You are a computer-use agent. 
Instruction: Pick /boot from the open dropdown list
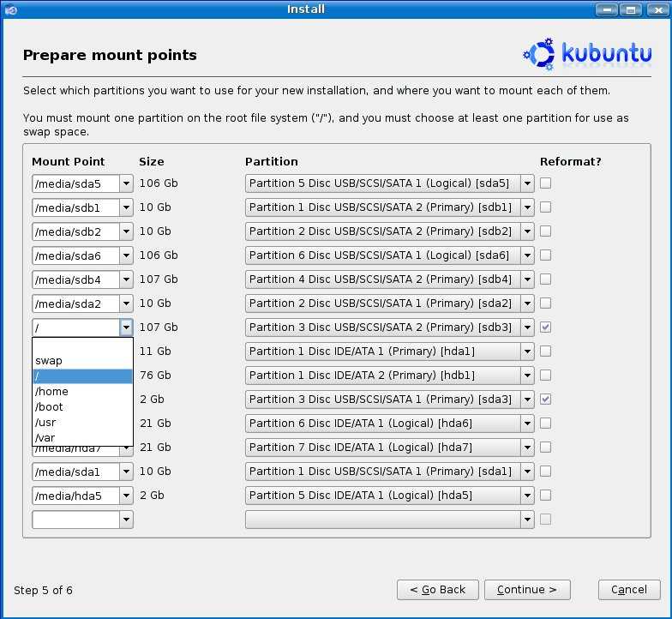click(x=49, y=407)
